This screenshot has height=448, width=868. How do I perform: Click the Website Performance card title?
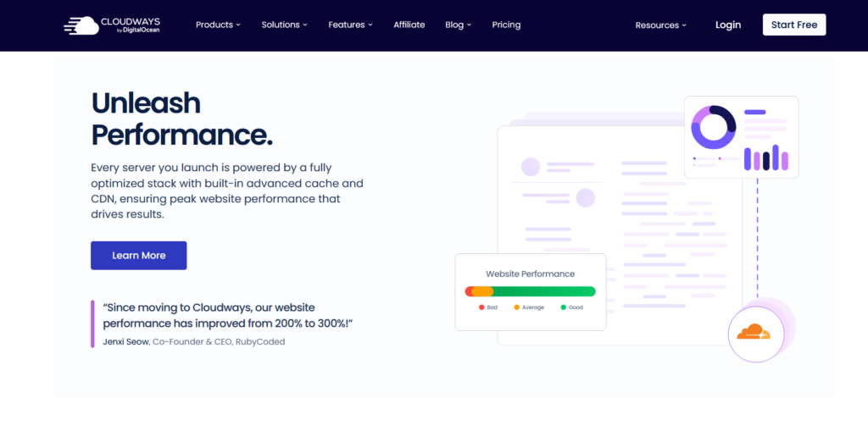(x=530, y=274)
